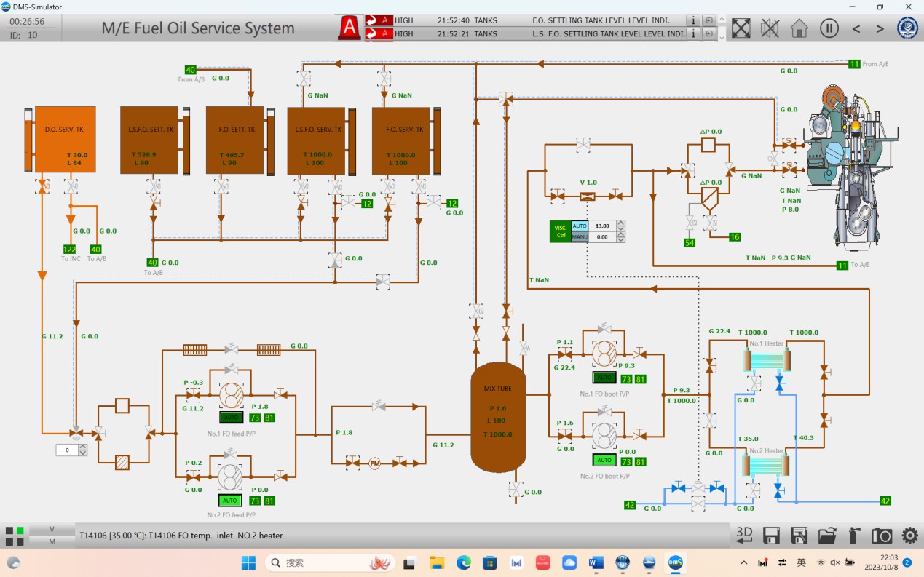
Task: Toggle No.1 FO boost pump suction valve
Action: (x=564, y=354)
